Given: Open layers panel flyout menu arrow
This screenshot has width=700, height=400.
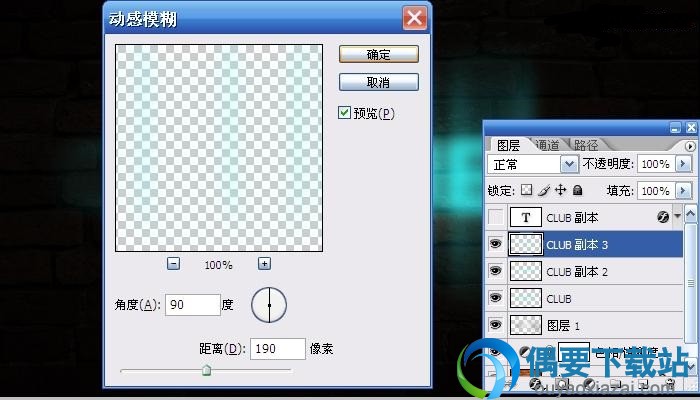Looking at the screenshot, I should pyautogui.click(x=690, y=146).
